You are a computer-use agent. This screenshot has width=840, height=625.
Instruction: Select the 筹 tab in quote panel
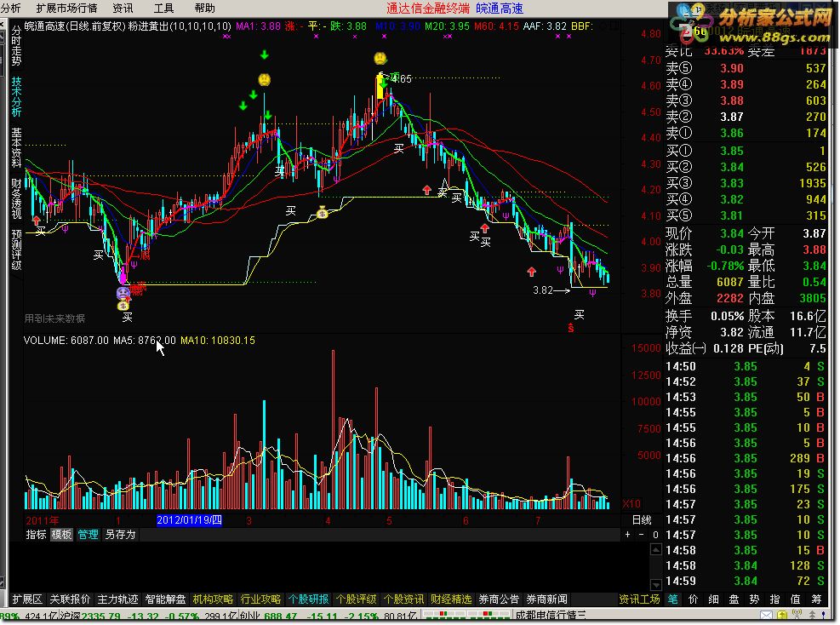click(816, 599)
